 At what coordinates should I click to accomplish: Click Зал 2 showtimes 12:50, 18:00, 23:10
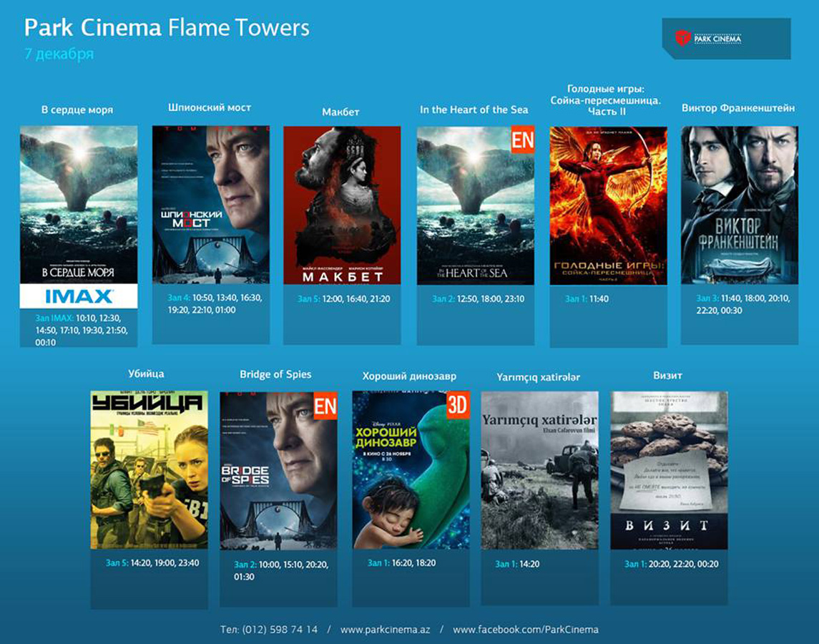coord(478,299)
